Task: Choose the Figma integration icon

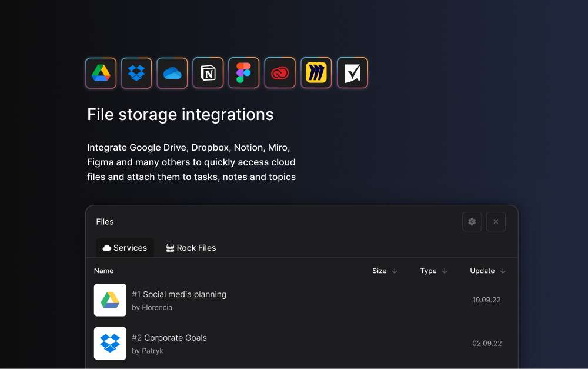Action: tap(244, 73)
